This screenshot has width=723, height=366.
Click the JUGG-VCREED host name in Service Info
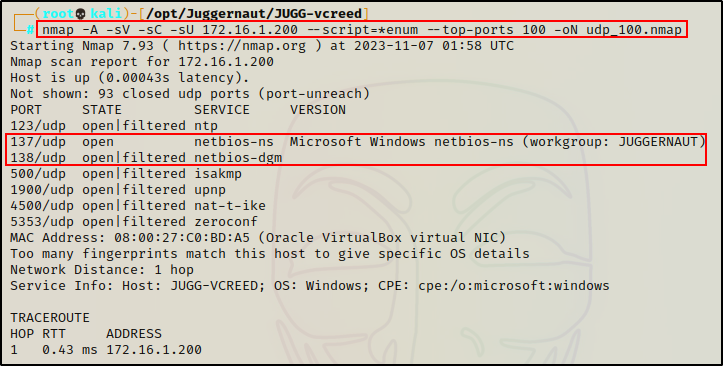214,286
